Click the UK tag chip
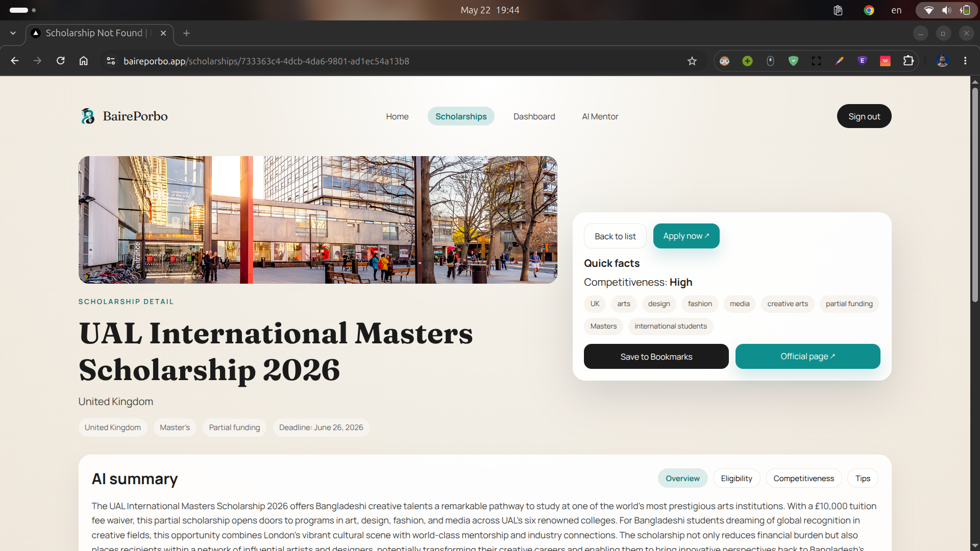 (x=595, y=304)
